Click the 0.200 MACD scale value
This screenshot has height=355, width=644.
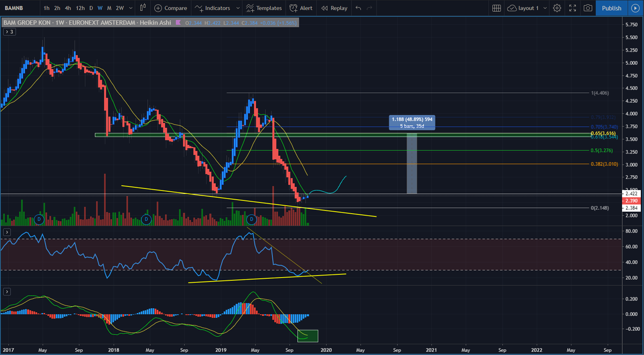[631, 299]
